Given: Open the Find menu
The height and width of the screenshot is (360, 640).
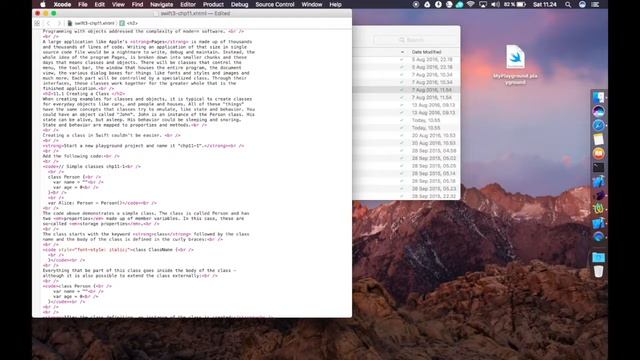Looking at the screenshot, I should tap(138, 4).
